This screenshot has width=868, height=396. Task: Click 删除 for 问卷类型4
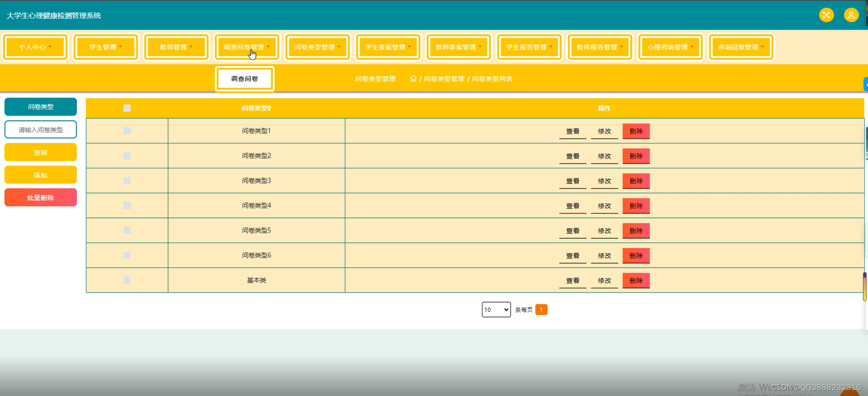click(x=636, y=206)
